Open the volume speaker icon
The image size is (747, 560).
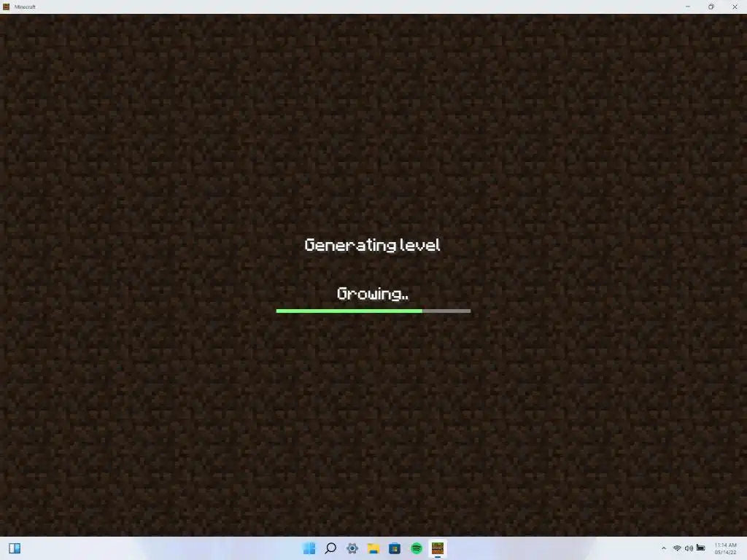pos(689,548)
